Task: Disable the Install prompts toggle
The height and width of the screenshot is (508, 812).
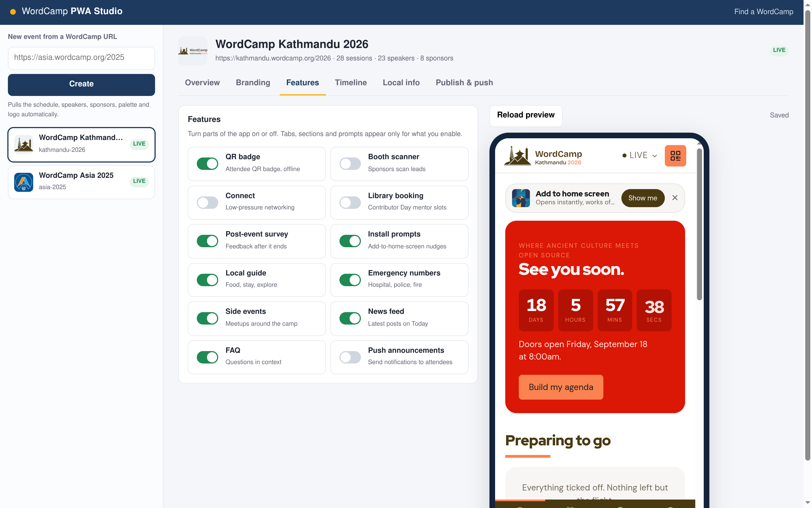Action: [350, 241]
